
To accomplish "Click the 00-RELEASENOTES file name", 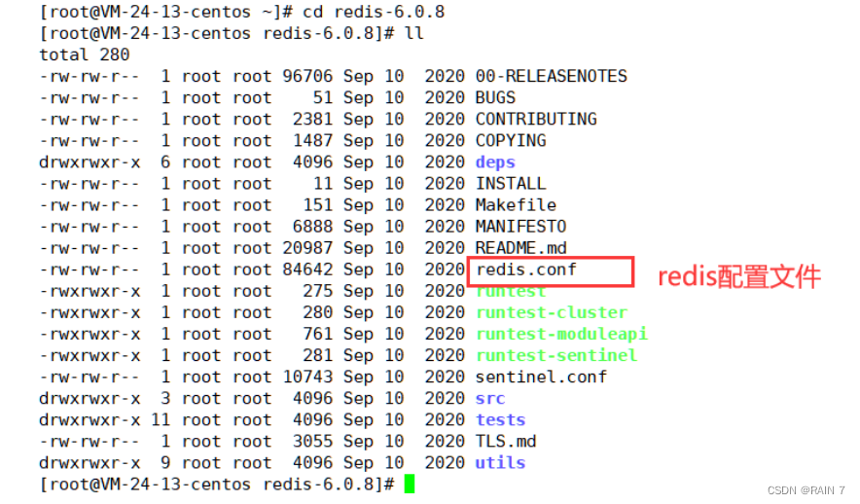I will (551, 76).
